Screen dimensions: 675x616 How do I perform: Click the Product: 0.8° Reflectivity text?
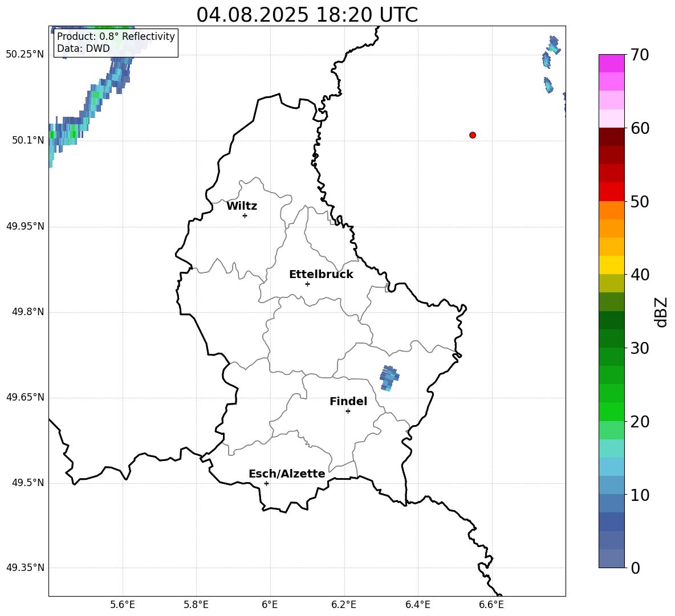[116, 36]
